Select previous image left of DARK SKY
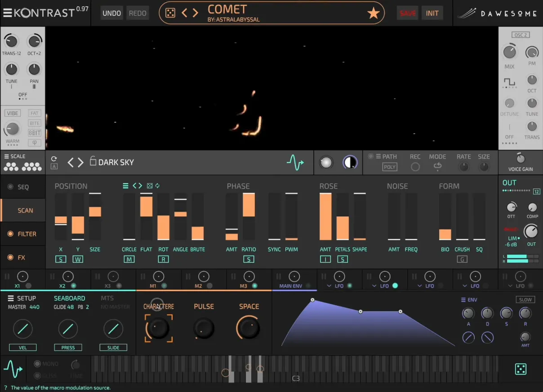543x392 pixels. (x=71, y=162)
